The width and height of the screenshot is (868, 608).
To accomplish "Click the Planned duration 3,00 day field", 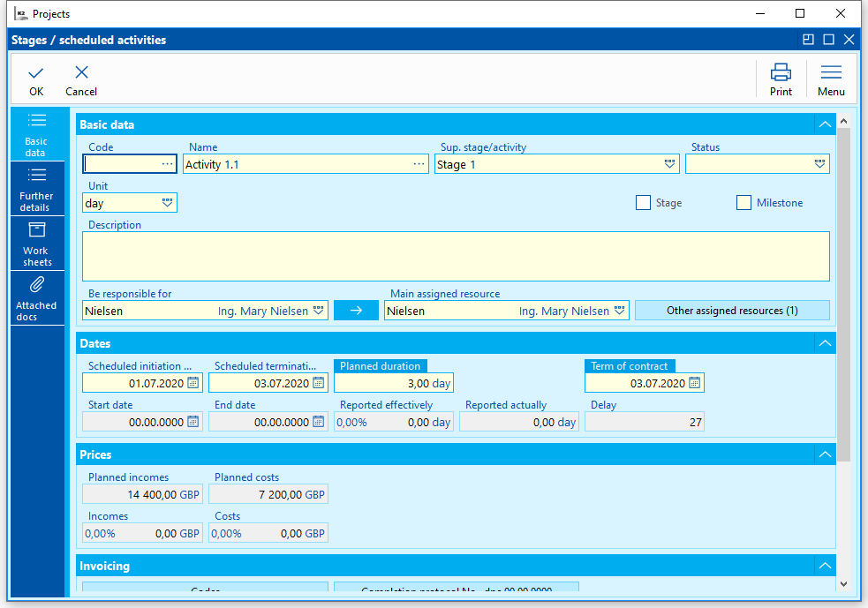I will point(394,383).
